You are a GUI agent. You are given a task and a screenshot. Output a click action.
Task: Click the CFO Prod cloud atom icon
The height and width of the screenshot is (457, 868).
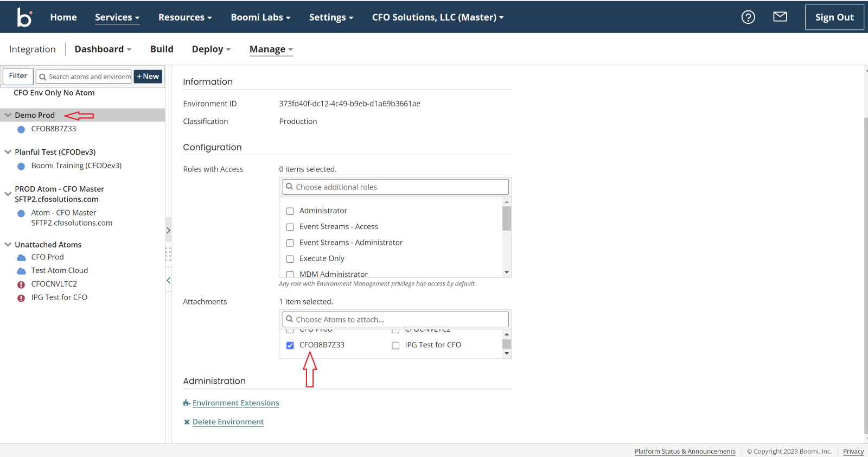pos(21,258)
